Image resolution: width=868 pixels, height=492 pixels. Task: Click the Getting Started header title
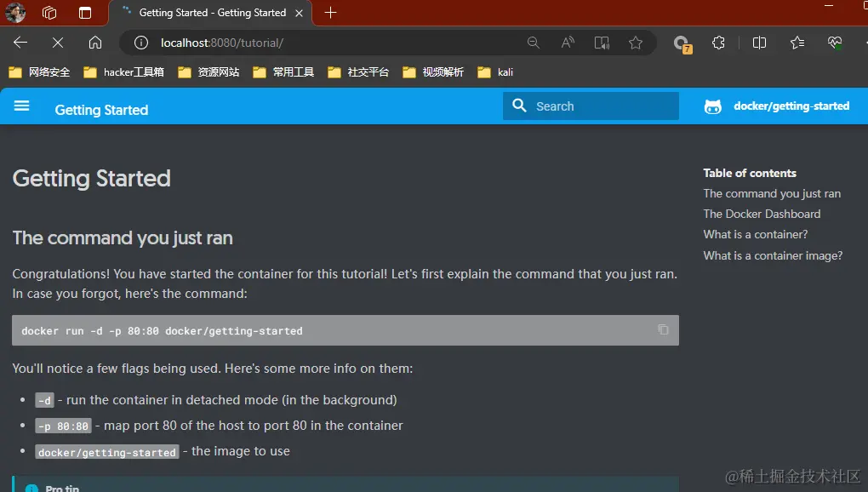point(101,110)
